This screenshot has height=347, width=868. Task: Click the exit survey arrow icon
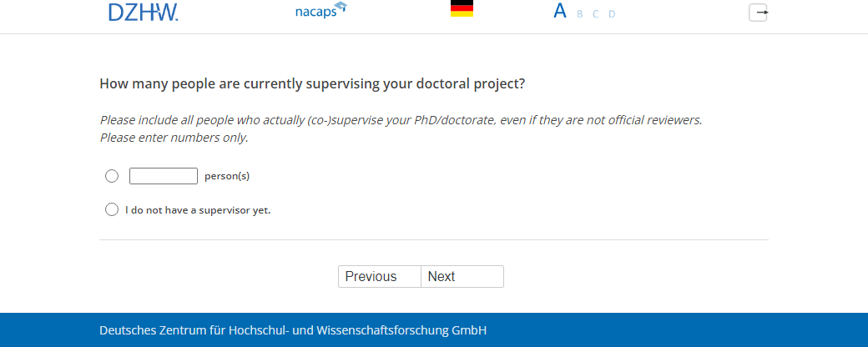(758, 13)
